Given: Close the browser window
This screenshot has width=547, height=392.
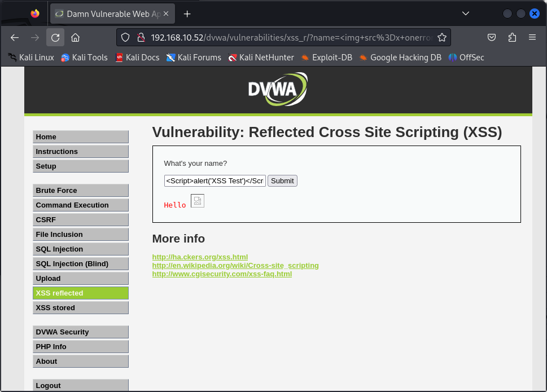Looking at the screenshot, I should (x=535, y=14).
